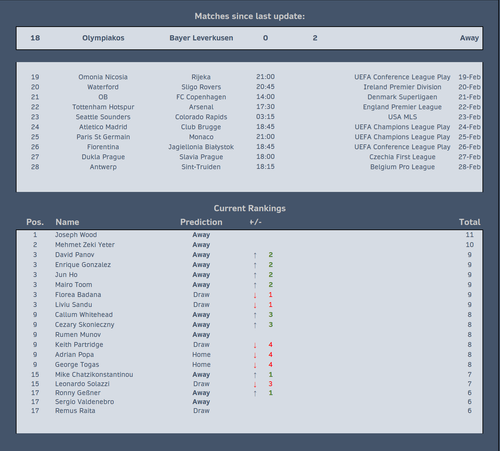The width and height of the screenshot is (500, 451).
Task: Click Liviu Sandu ranking entry
Action: (74, 305)
